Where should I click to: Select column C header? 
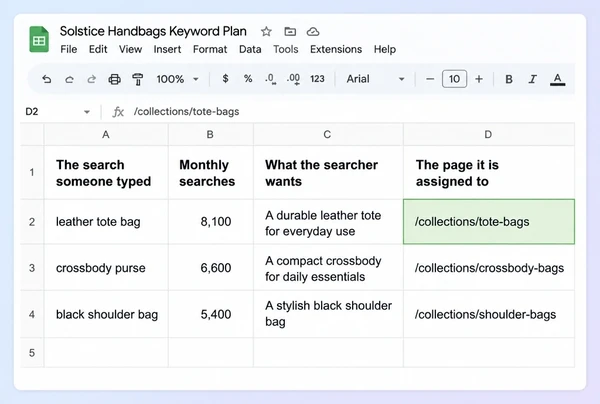[328, 135]
